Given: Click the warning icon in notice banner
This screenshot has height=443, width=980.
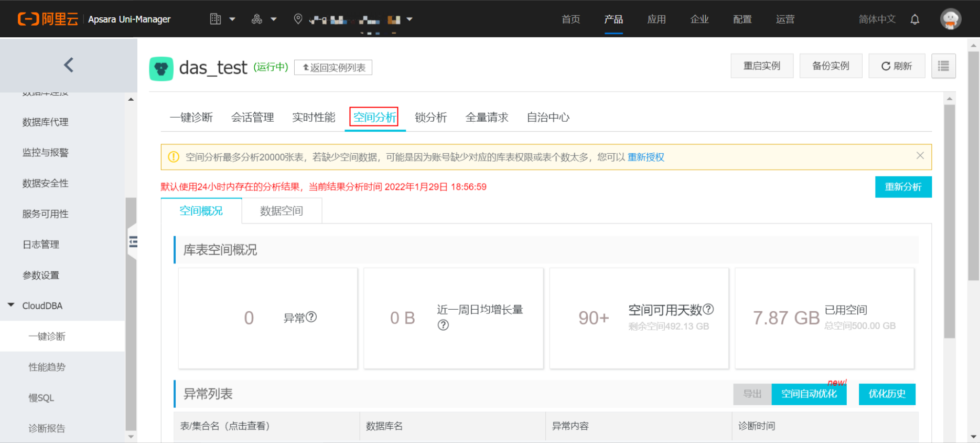Looking at the screenshot, I should point(174,157).
